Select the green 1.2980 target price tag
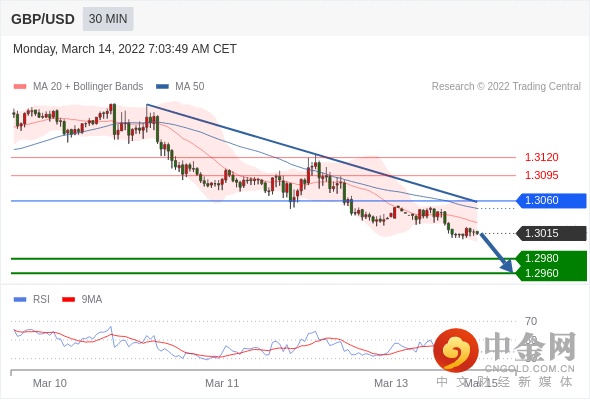The width and height of the screenshot is (590, 400). [x=551, y=259]
